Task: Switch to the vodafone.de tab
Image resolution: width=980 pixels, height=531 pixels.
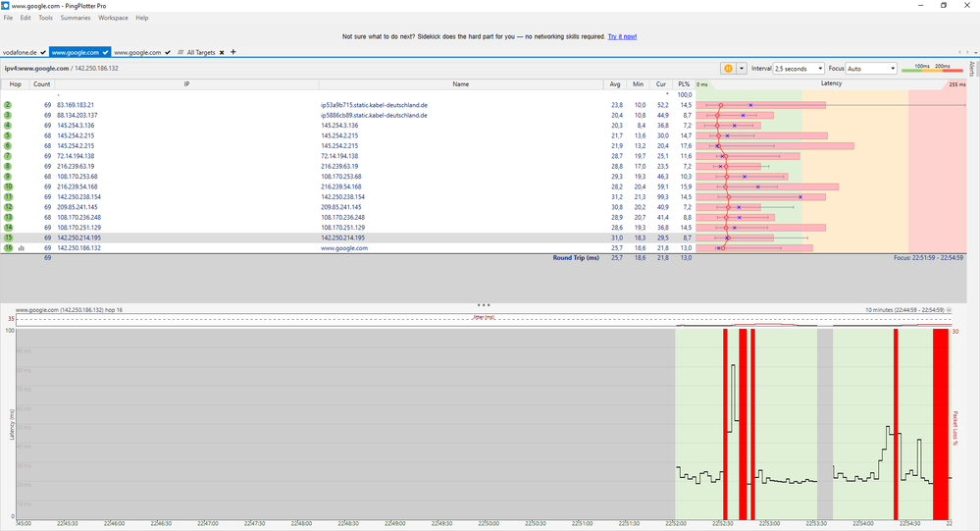Action: (20, 53)
